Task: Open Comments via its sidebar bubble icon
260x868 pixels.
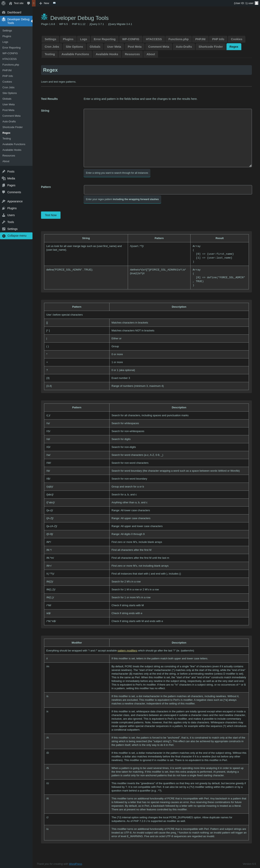Action: tap(4, 192)
